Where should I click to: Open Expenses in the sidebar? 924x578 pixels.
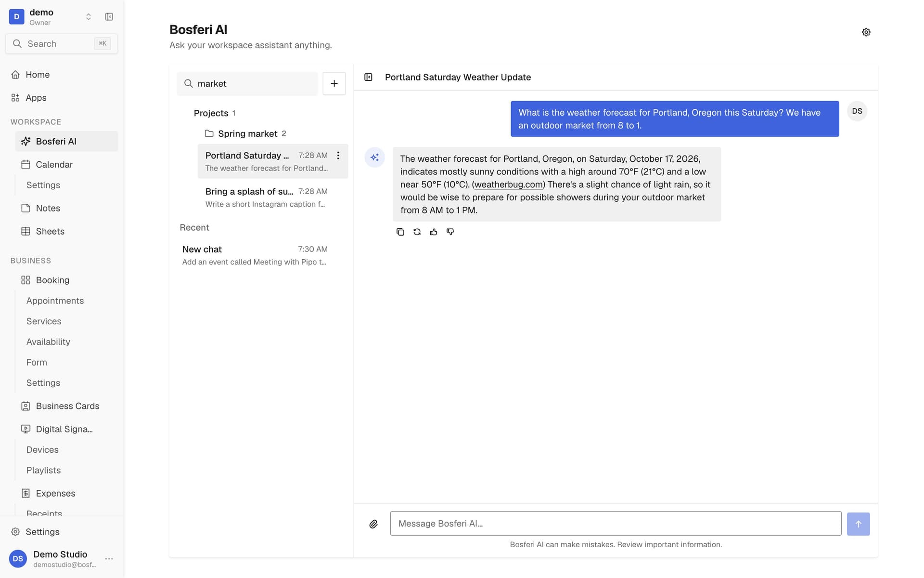[x=66, y=493]
